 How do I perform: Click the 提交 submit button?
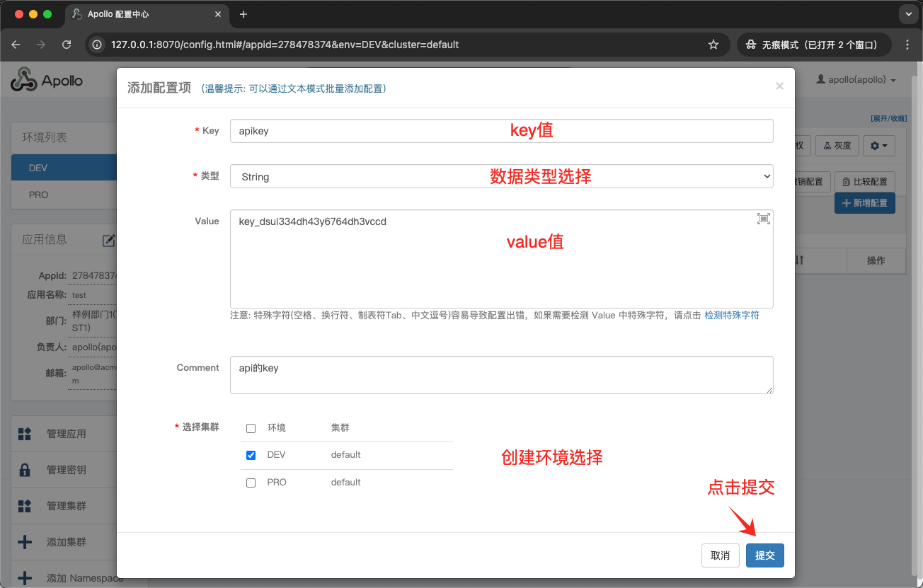(764, 555)
